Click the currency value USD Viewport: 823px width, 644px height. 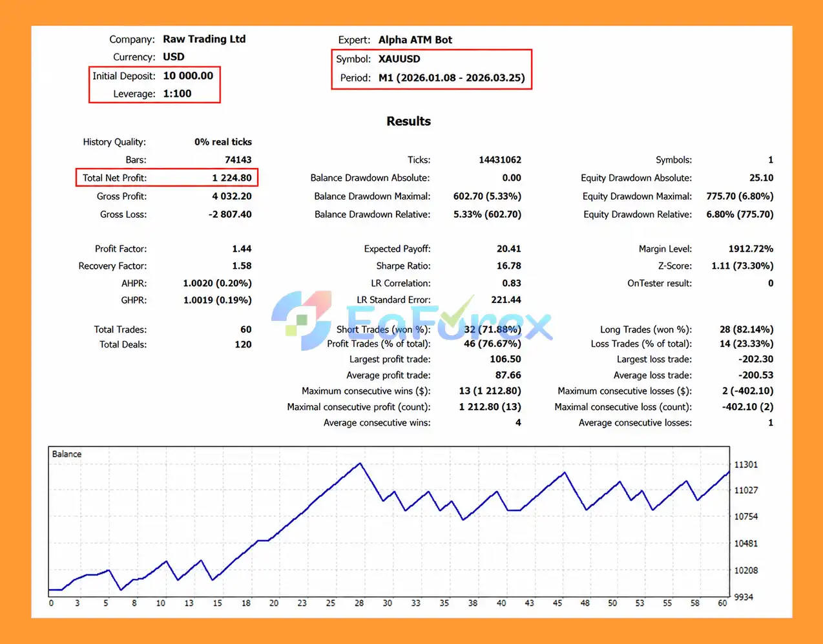click(174, 57)
